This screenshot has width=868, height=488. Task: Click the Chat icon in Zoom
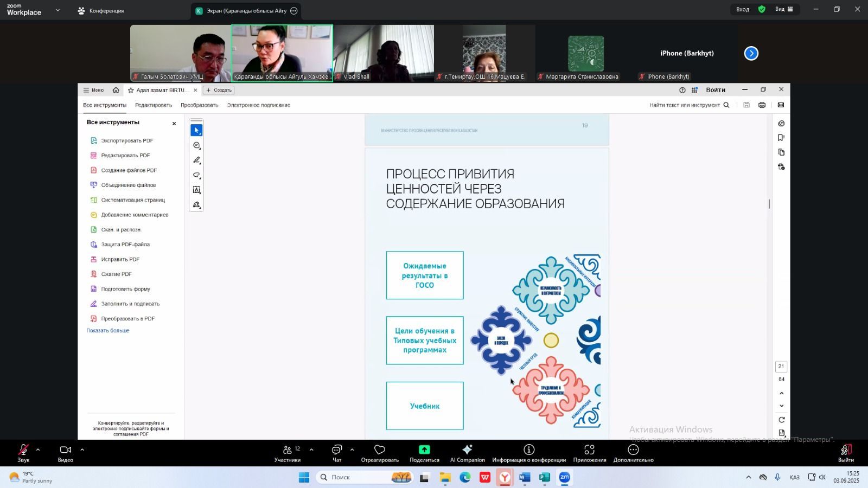[x=337, y=453]
